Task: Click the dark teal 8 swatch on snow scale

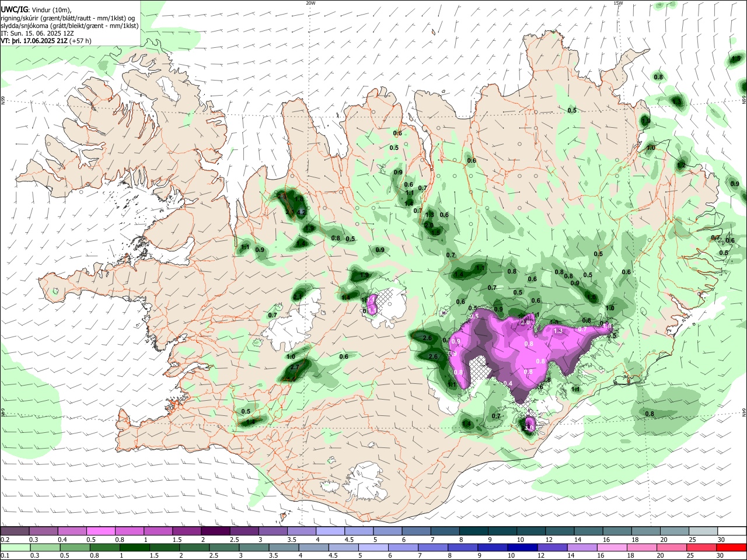Action: 473,531
